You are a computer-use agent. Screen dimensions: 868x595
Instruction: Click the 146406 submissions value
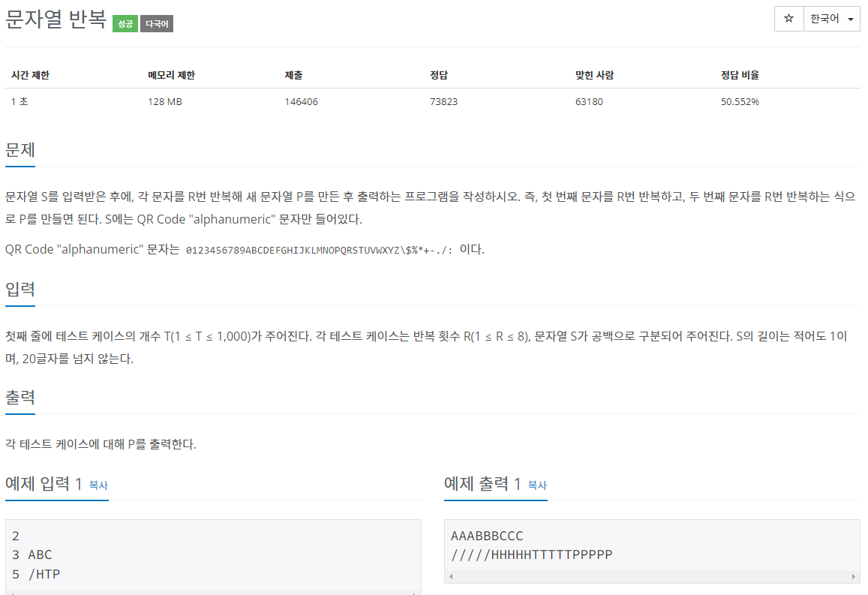[x=301, y=102]
